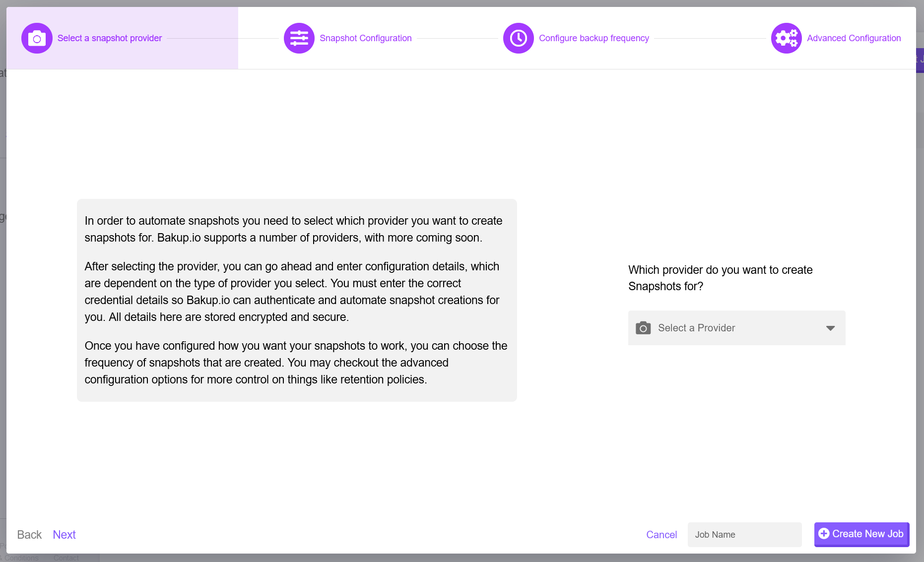The image size is (924, 562).
Task: Click the paragraph starting "In order to automate"
Action: click(x=293, y=229)
